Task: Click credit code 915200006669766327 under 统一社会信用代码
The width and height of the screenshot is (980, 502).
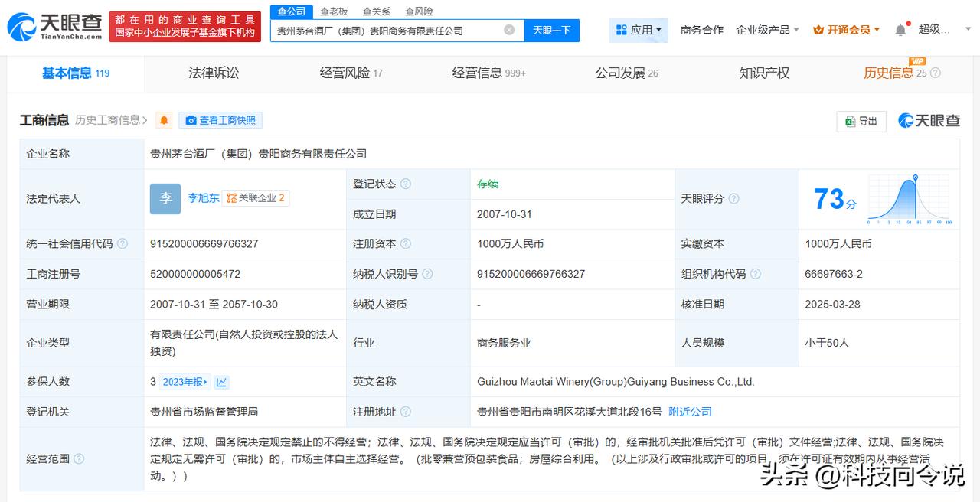Action: point(204,243)
